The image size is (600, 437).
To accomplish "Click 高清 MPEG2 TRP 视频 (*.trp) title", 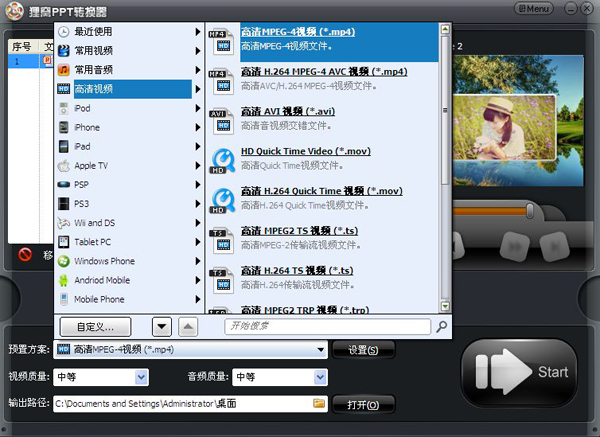I will coord(305,310).
